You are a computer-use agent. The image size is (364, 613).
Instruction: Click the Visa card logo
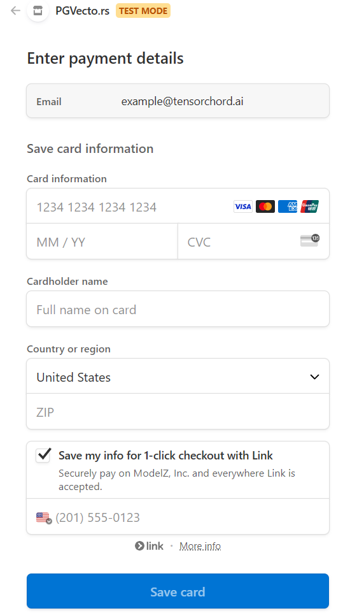[x=243, y=206]
